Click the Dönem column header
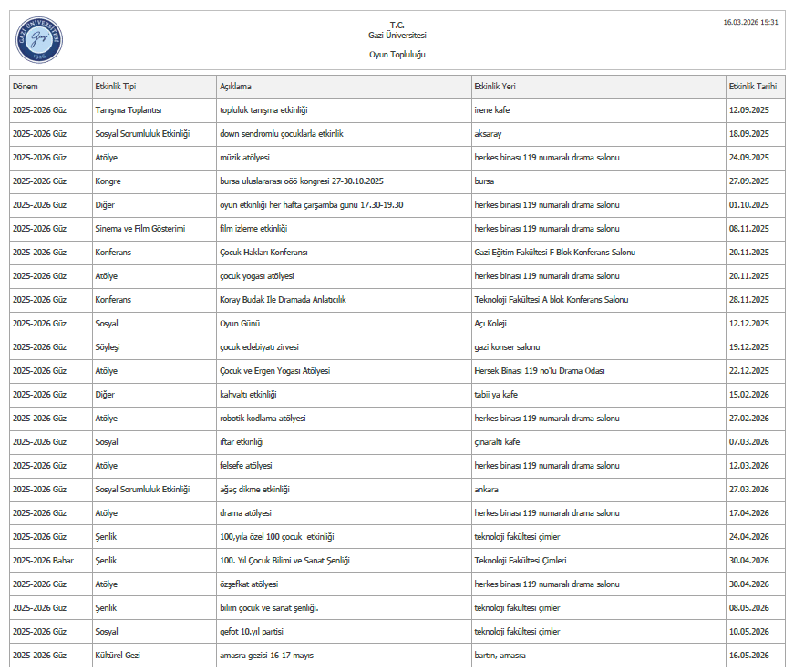794x672 pixels. (26, 87)
